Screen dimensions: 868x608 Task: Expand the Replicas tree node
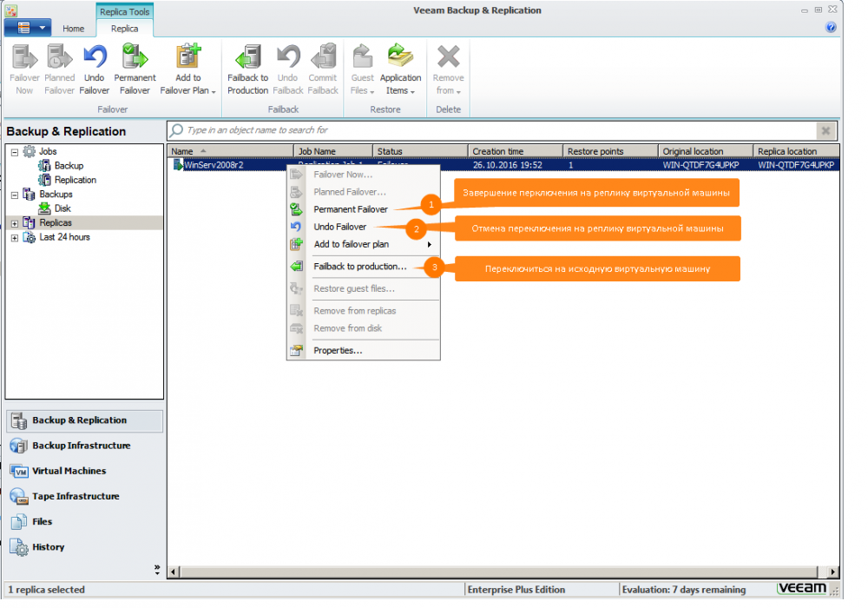coord(15,223)
